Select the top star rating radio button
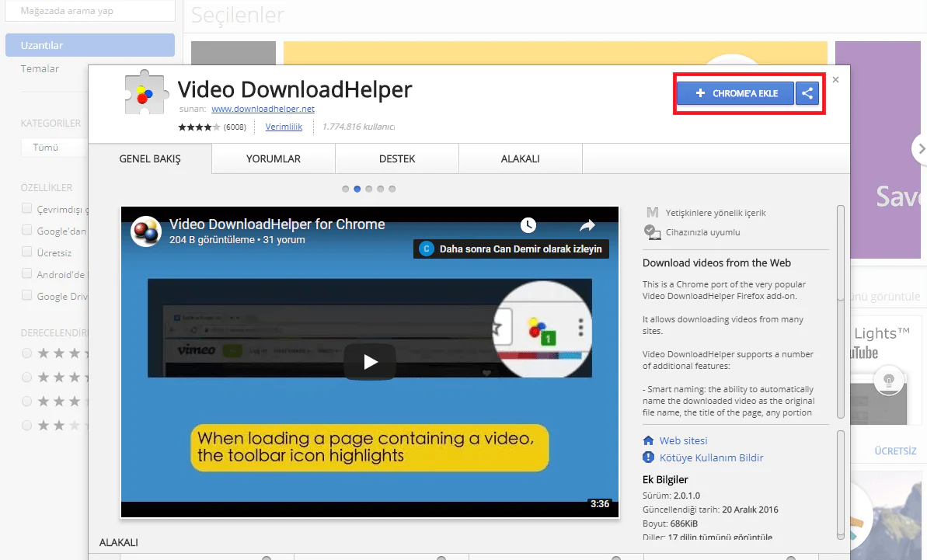The image size is (927, 560). [x=27, y=353]
